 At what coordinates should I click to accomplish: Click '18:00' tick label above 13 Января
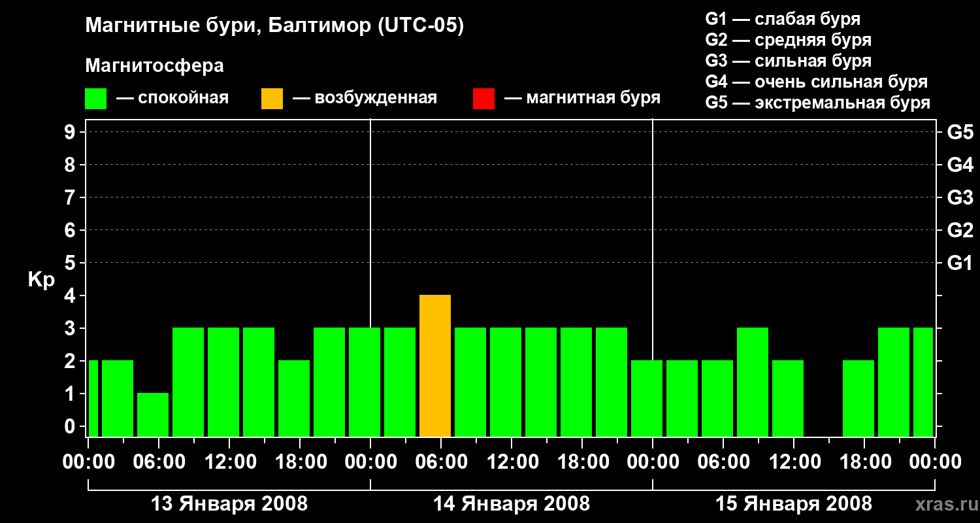300,462
